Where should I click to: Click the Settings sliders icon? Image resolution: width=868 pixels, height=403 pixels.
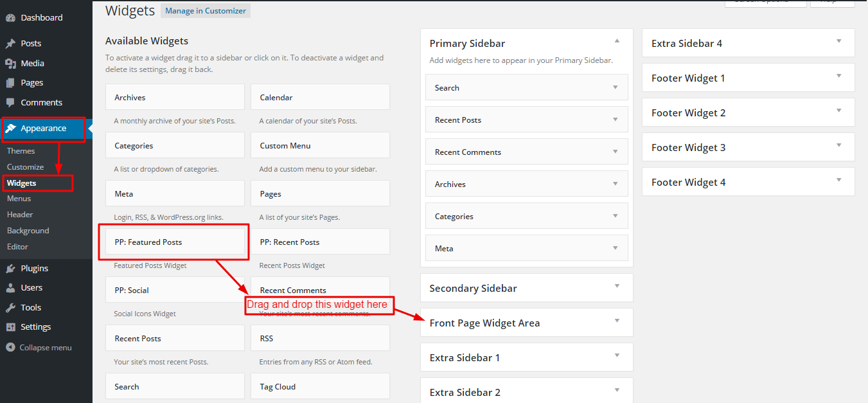(x=10, y=327)
